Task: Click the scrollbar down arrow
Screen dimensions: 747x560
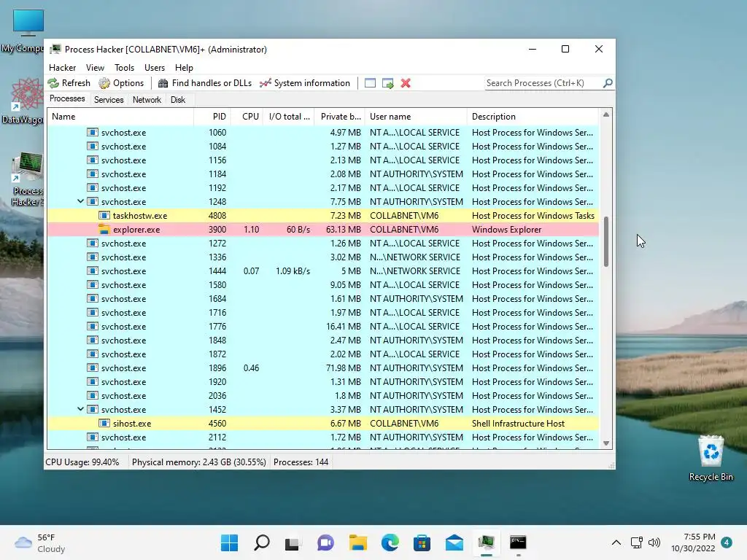Action: click(x=606, y=443)
